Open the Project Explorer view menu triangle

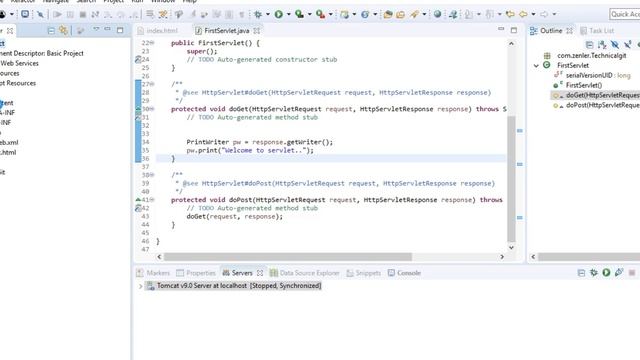coord(96,29)
